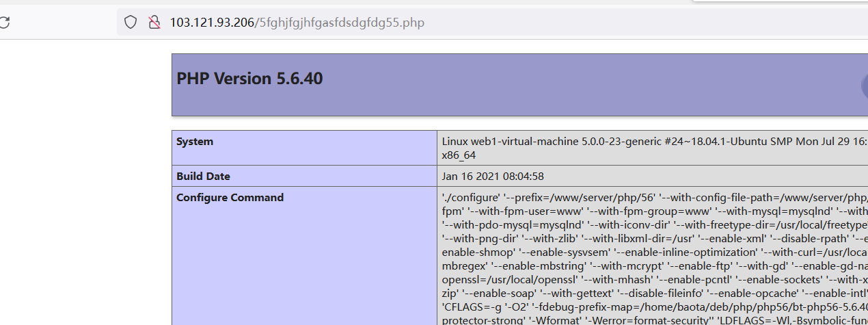Select the line beginning with "zip" '--enable-soap'
Screen dimensions: 868x325
[x=655, y=293]
